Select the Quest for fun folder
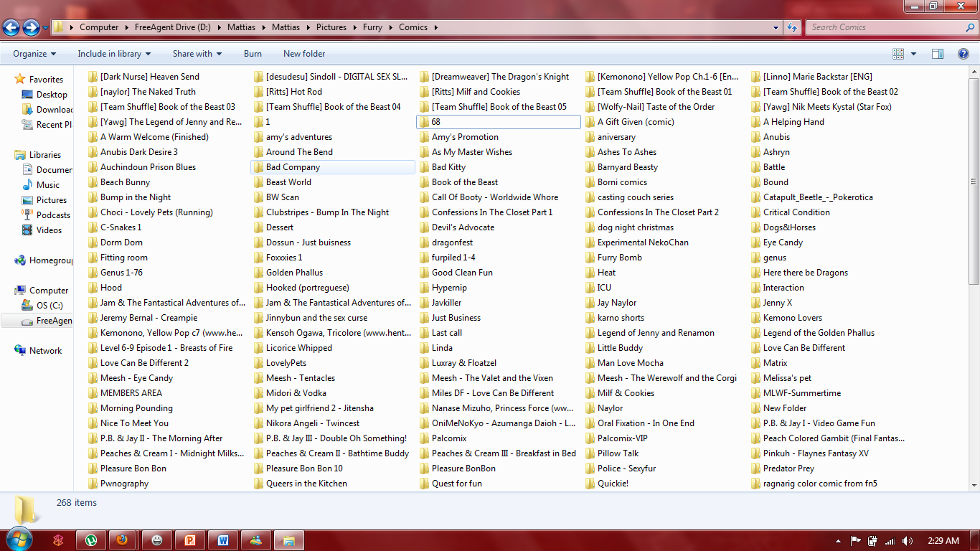The image size is (980, 551). [457, 484]
